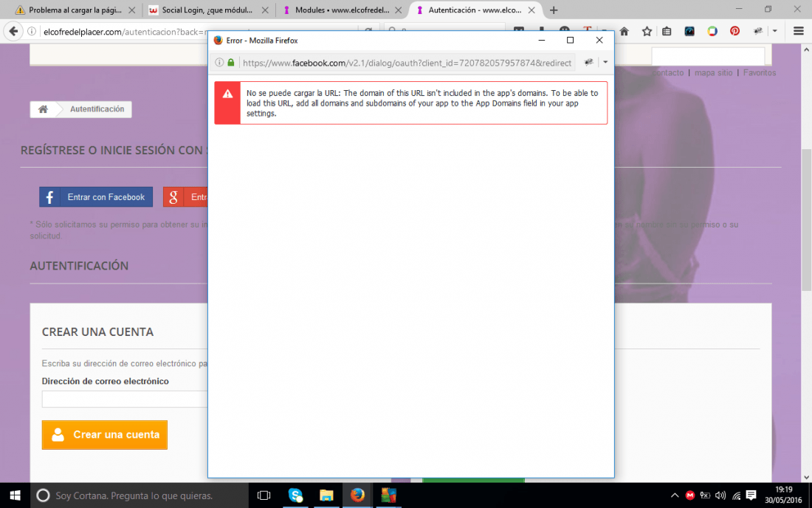Open File Explorer from the taskbar
Screen dimensions: 812x508
pos(326,495)
